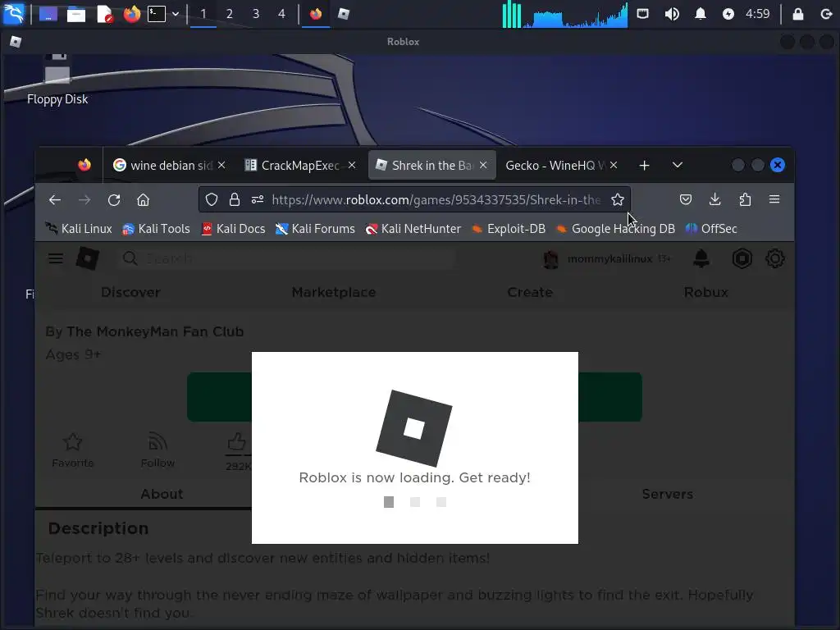Switch to workspace 3
Viewport: 840px width, 630px height.
tap(256, 14)
